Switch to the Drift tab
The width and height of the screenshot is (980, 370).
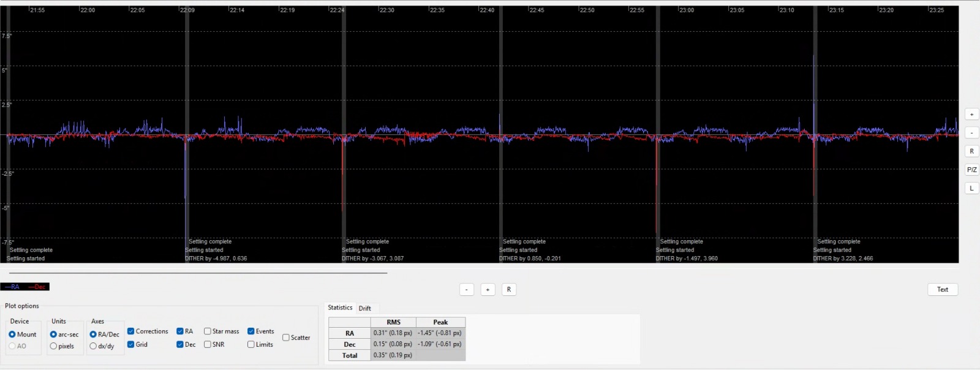365,308
